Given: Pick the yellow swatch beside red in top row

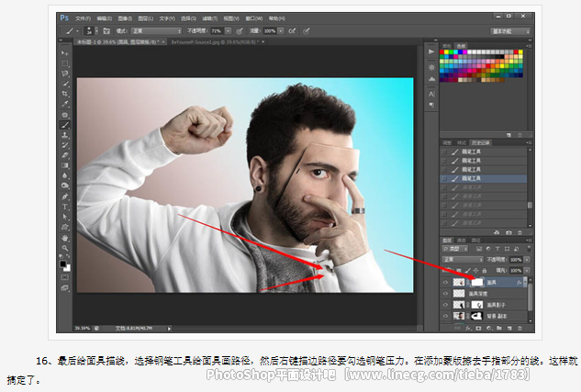Looking at the screenshot, I should tap(446, 52).
